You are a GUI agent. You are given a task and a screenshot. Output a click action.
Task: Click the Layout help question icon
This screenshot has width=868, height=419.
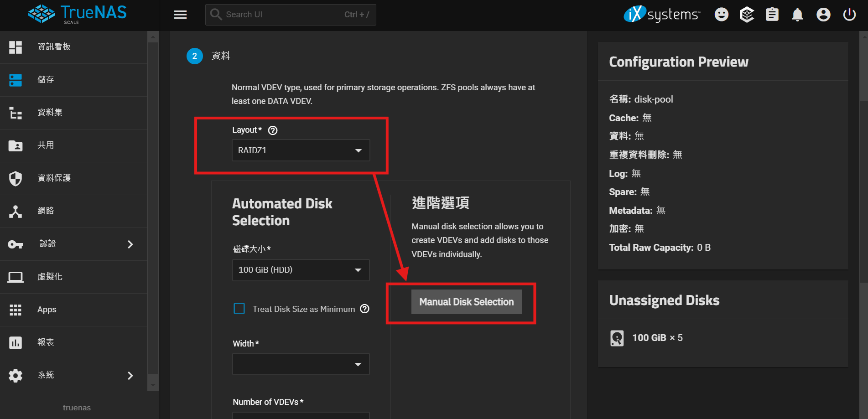pos(273,130)
